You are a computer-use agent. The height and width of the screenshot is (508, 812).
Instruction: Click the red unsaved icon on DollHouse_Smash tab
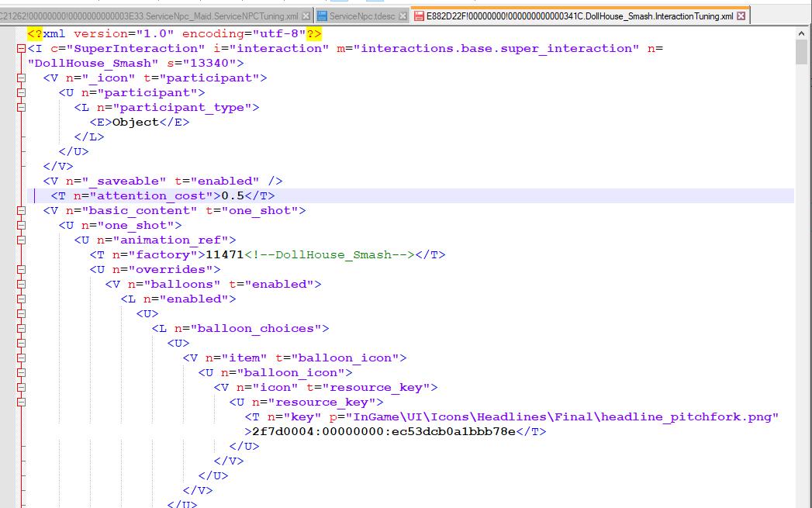point(418,16)
